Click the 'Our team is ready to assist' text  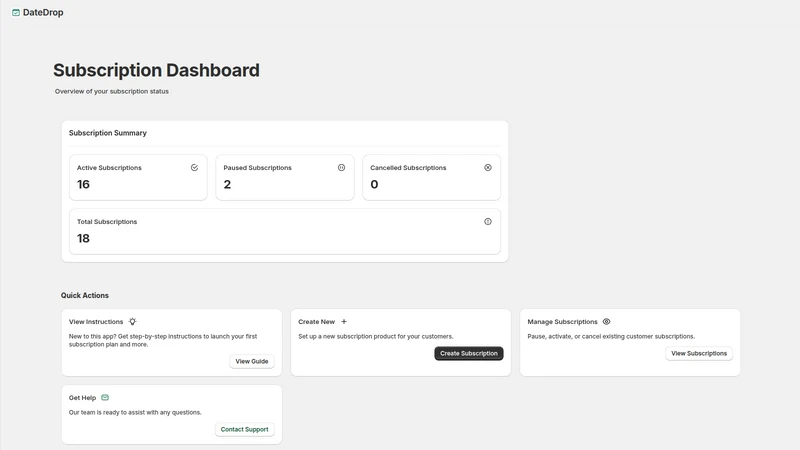135,412
